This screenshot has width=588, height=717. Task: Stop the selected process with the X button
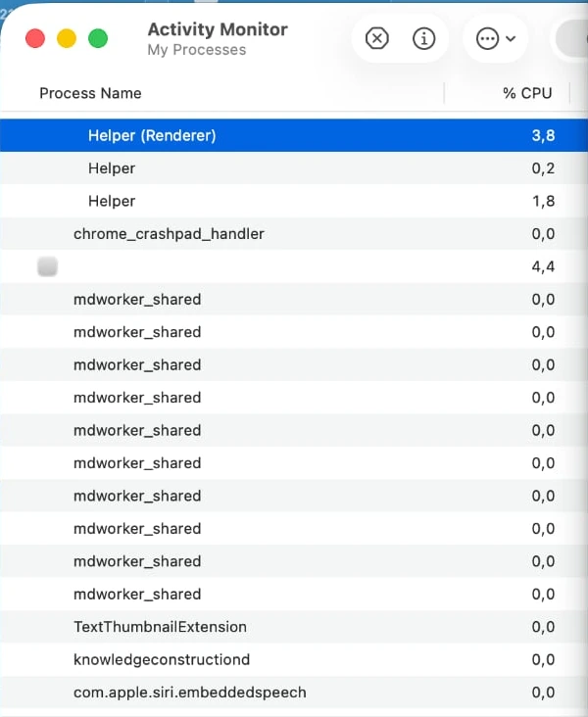(x=377, y=38)
